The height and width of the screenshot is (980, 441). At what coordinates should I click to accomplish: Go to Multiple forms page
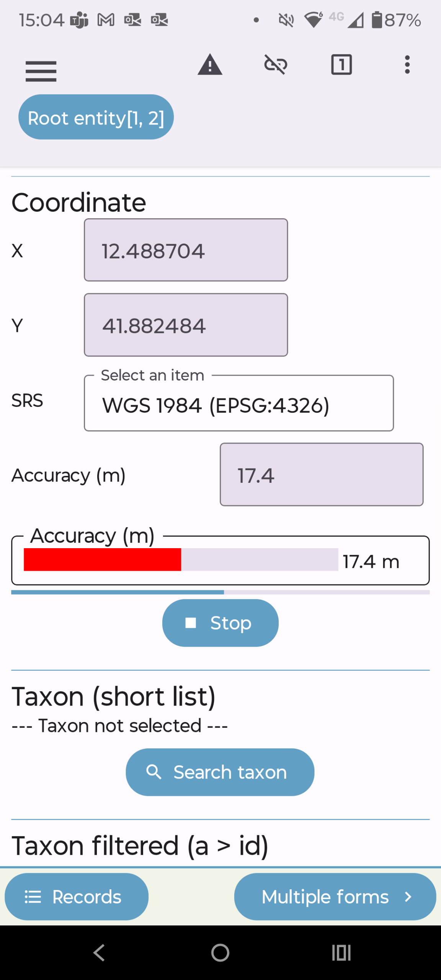pyautogui.click(x=335, y=897)
